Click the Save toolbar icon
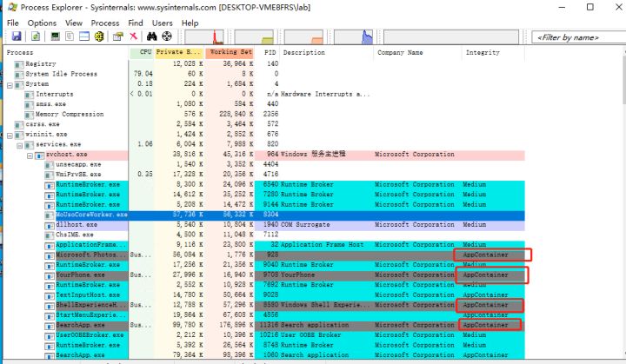The image size is (626, 364). click(17, 36)
